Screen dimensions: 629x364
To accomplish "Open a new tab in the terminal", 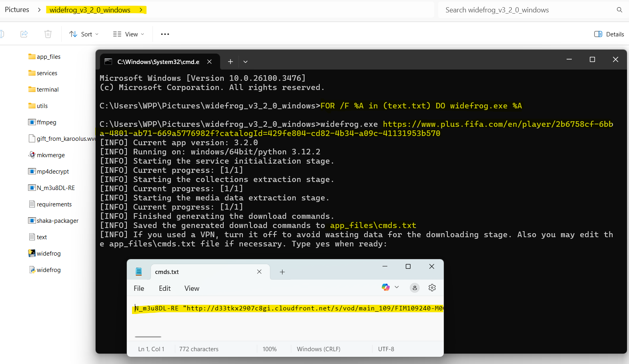I will coord(230,62).
